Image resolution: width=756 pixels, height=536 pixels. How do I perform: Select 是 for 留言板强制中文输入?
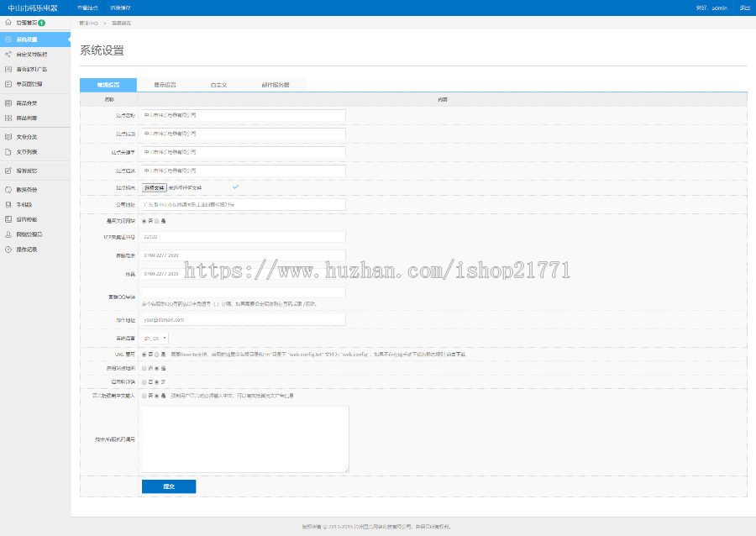click(157, 396)
